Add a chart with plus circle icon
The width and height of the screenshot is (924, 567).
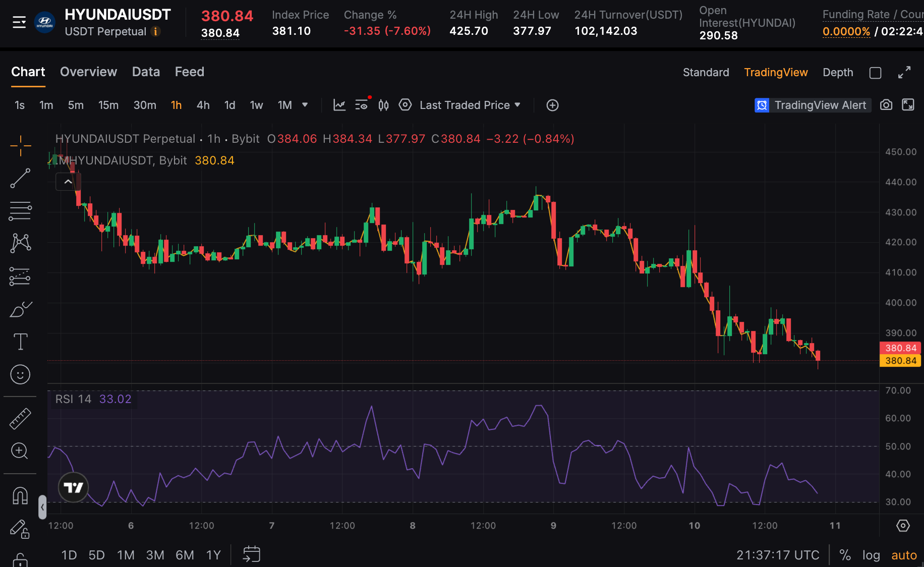pyautogui.click(x=552, y=105)
